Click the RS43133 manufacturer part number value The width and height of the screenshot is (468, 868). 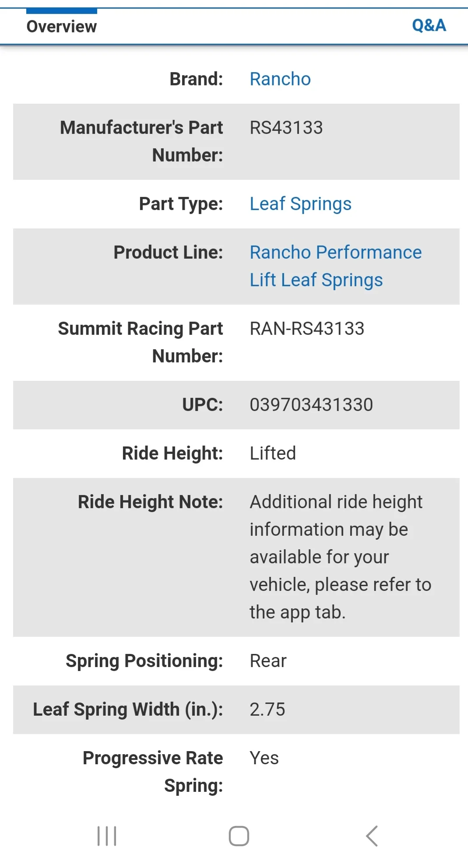coord(286,128)
